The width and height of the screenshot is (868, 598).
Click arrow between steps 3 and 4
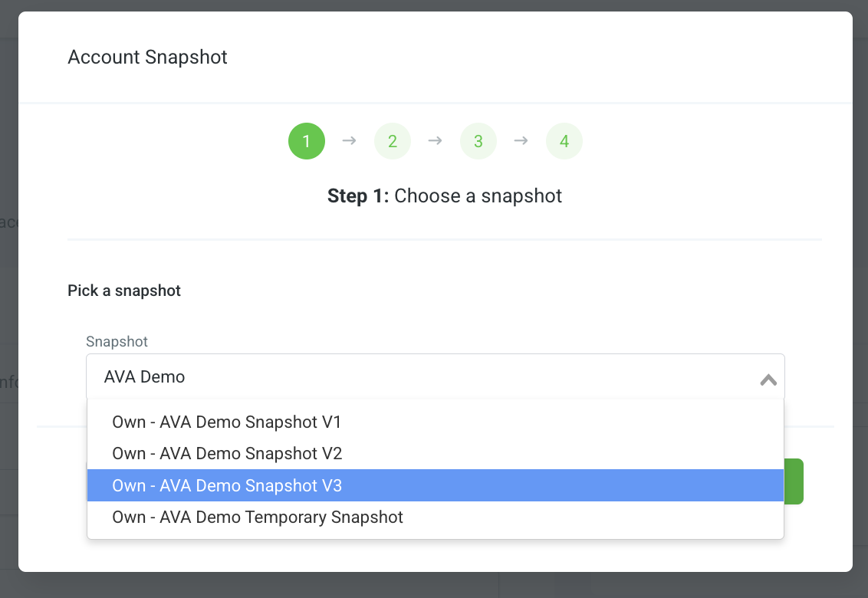521,140
